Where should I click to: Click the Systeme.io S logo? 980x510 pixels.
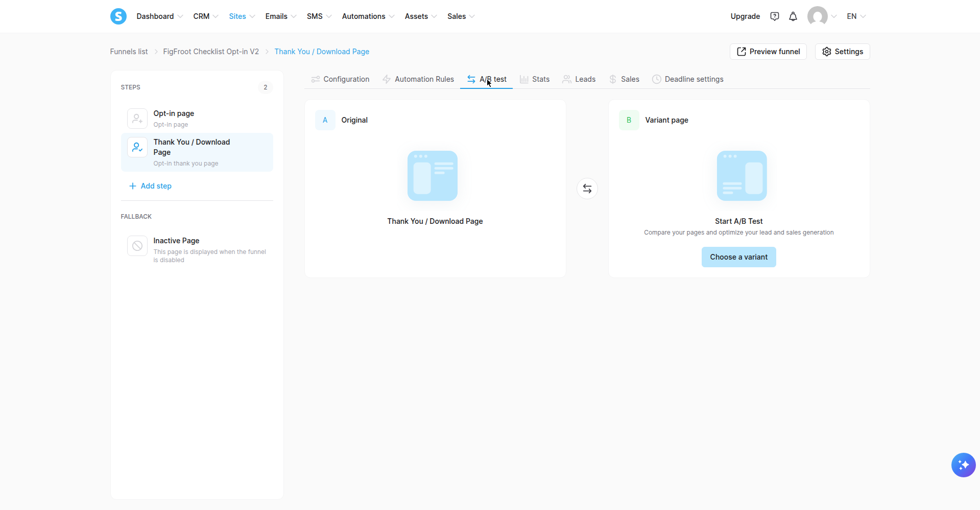click(118, 16)
